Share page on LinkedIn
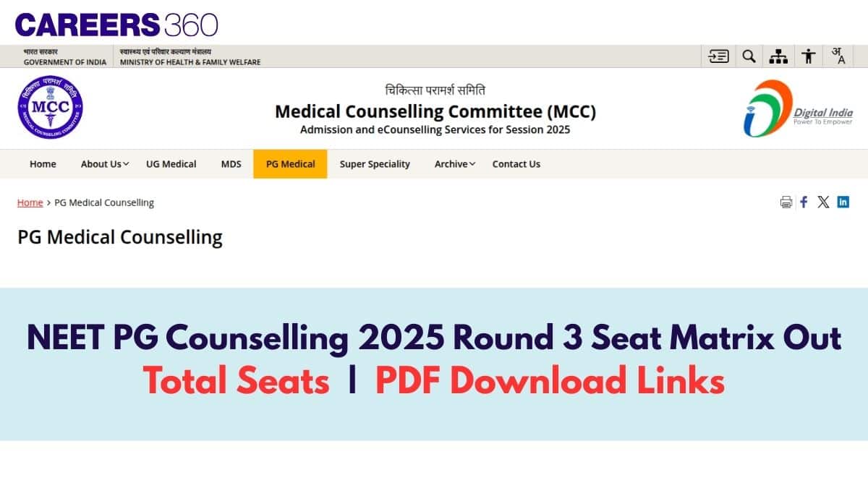Screen dimensions: 868x488 (x=843, y=202)
